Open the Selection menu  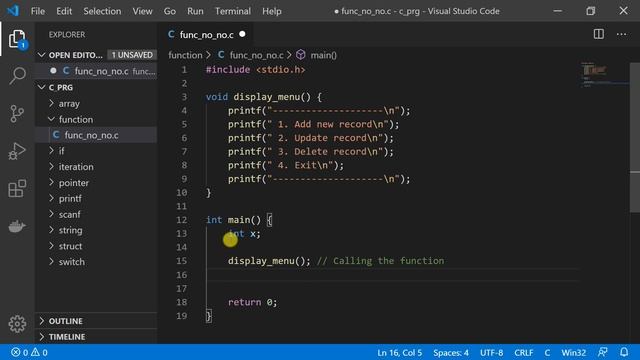102,11
